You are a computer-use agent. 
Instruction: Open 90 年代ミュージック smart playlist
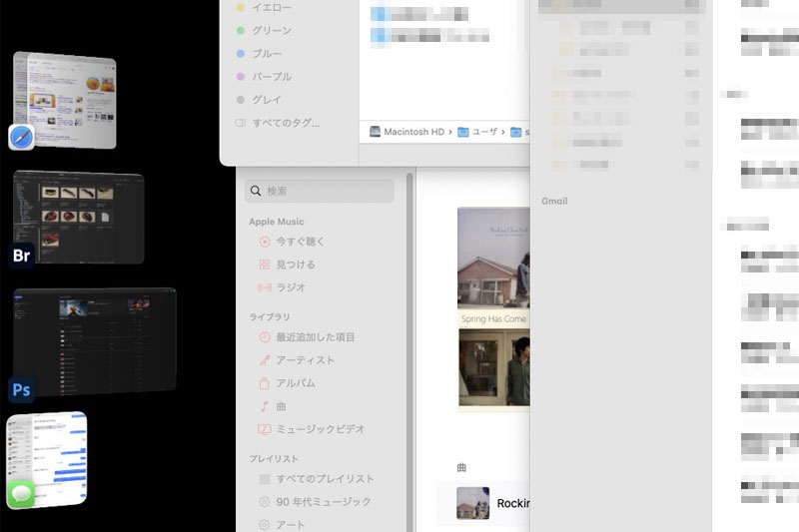(315, 502)
